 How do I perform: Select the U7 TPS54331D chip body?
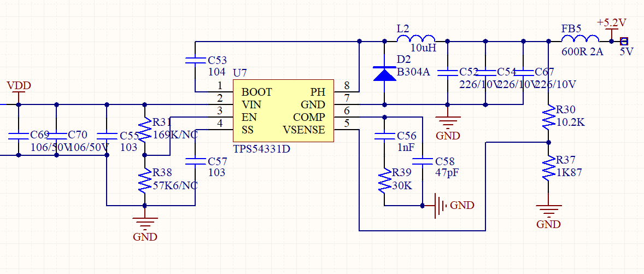[x=283, y=111]
